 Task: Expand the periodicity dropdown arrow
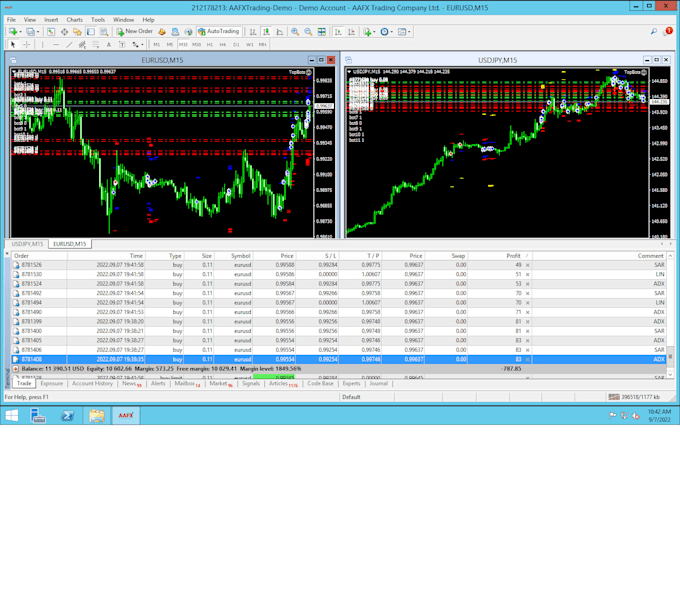391,32
